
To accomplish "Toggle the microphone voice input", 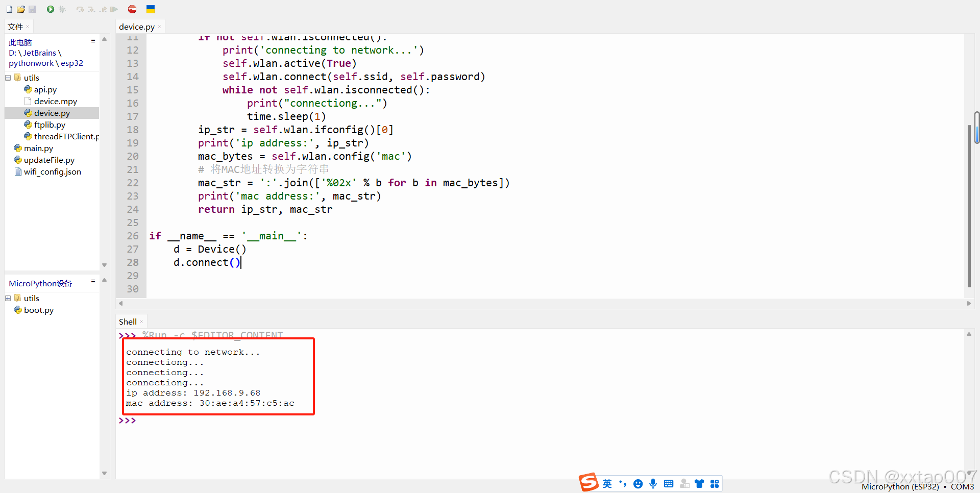I will pos(653,483).
